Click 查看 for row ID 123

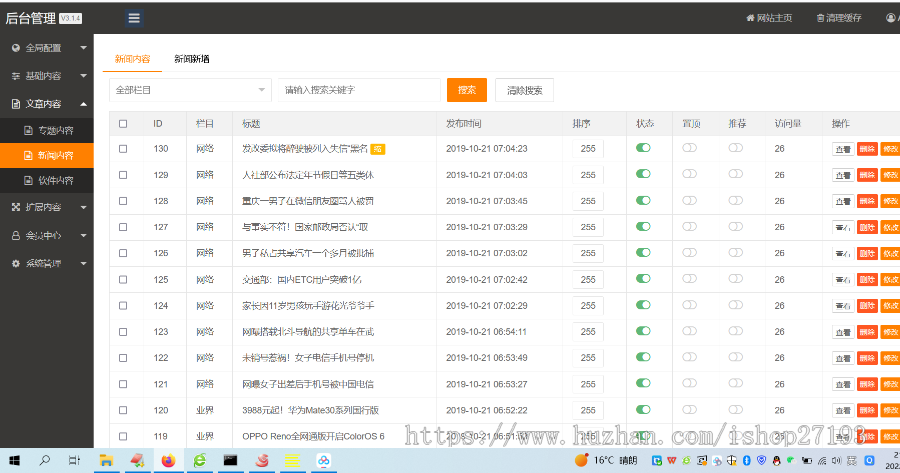[x=843, y=332]
